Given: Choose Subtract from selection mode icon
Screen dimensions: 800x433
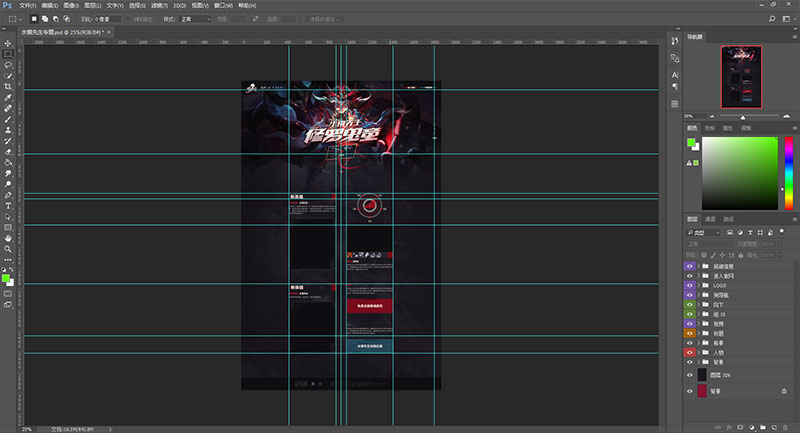Looking at the screenshot, I should coord(56,19).
